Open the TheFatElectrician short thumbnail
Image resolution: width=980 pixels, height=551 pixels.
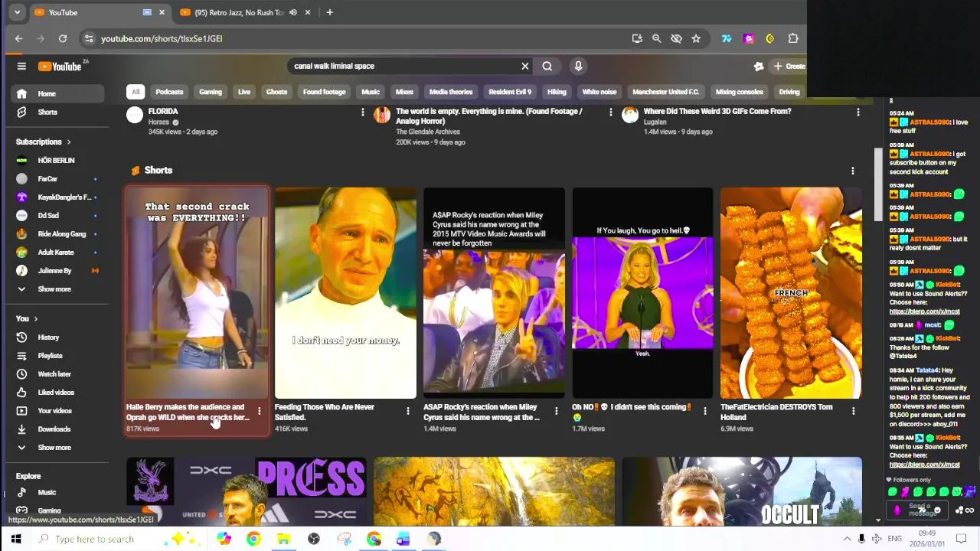coord(791,293)
